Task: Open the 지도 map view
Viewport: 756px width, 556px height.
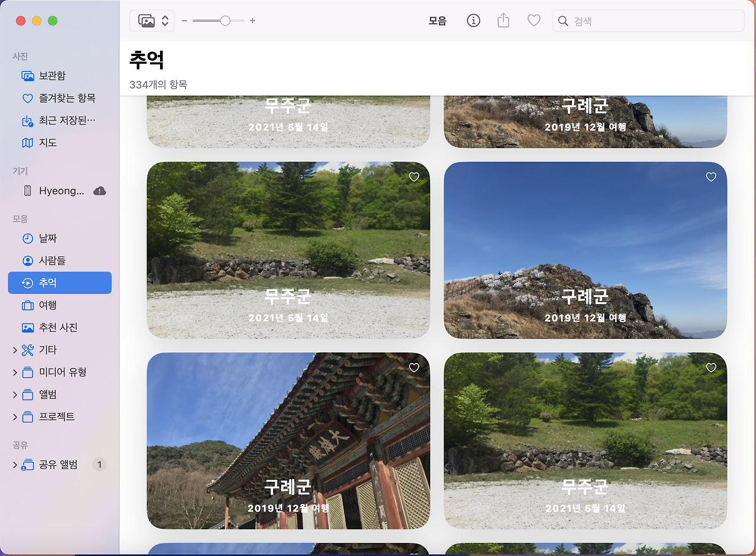Action: [60, 143]
